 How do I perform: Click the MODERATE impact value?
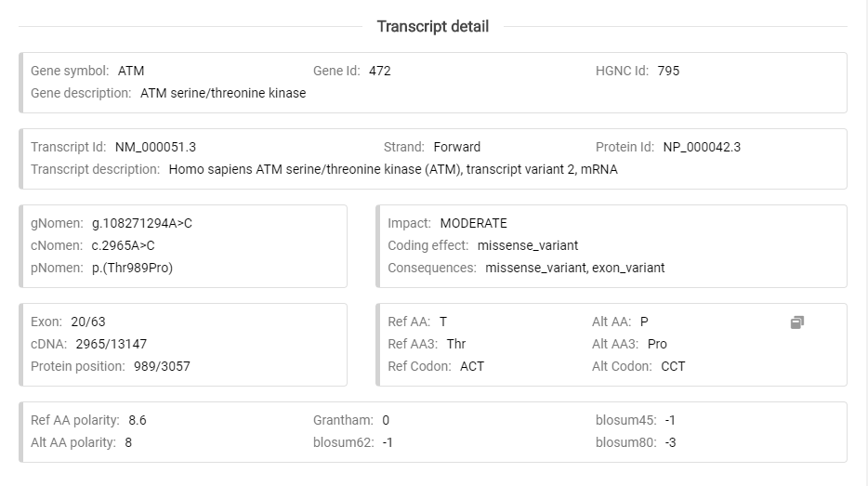474,223
